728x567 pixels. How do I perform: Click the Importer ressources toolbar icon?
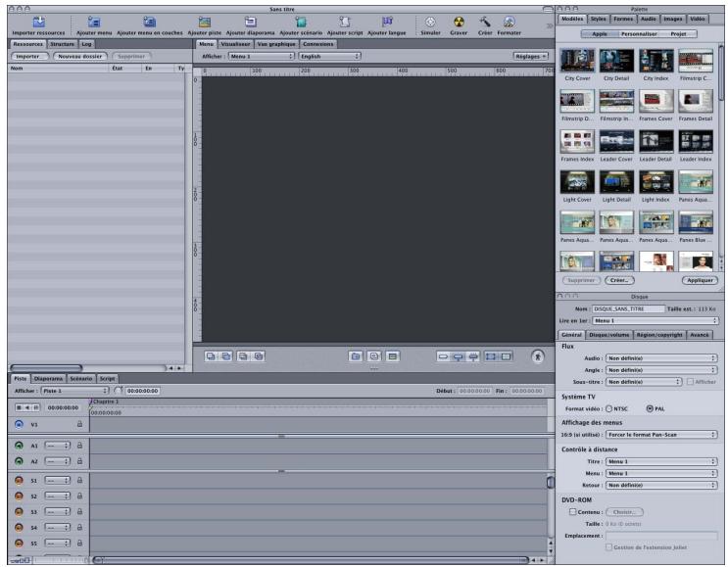click(x=38, y=22)
